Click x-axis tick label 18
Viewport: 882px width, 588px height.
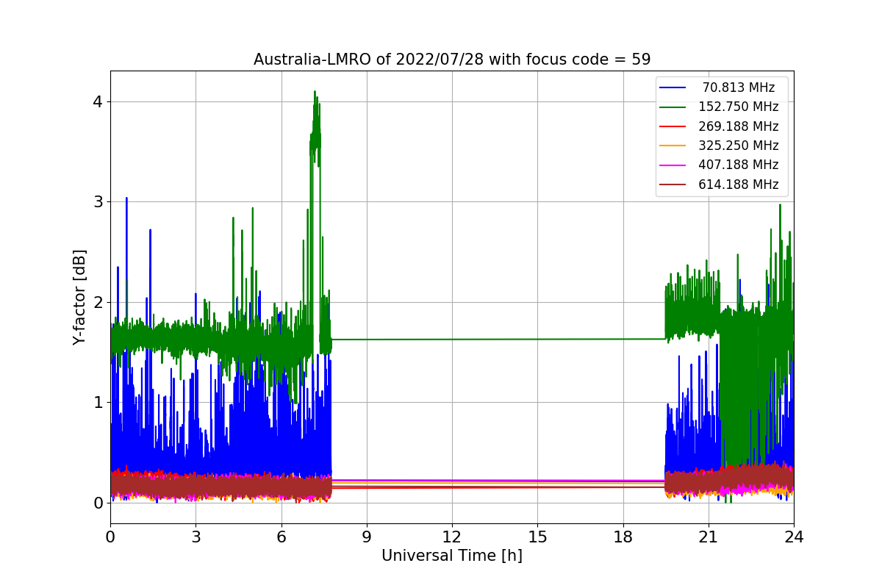pyautogui.click(x=623, y=537)
